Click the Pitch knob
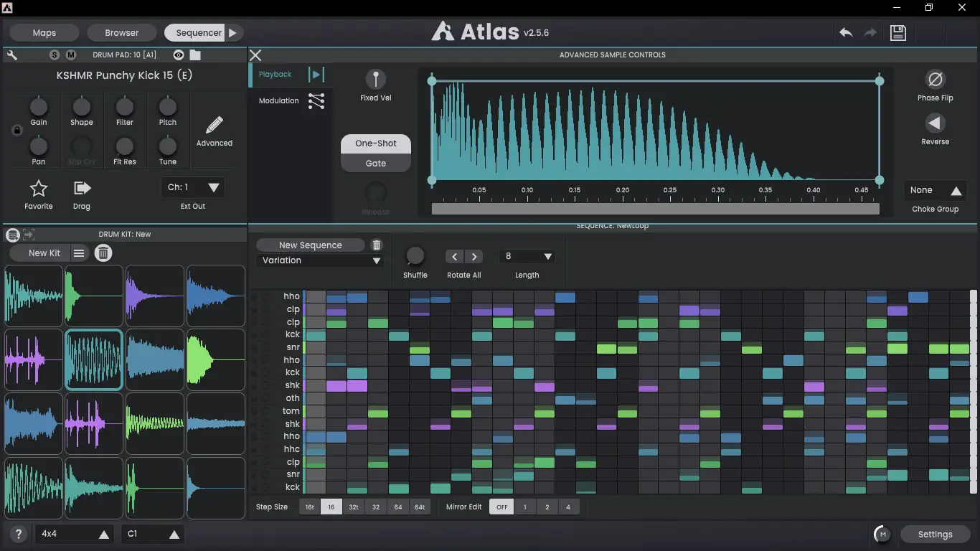The image size is (980, 551). [168, 107]
